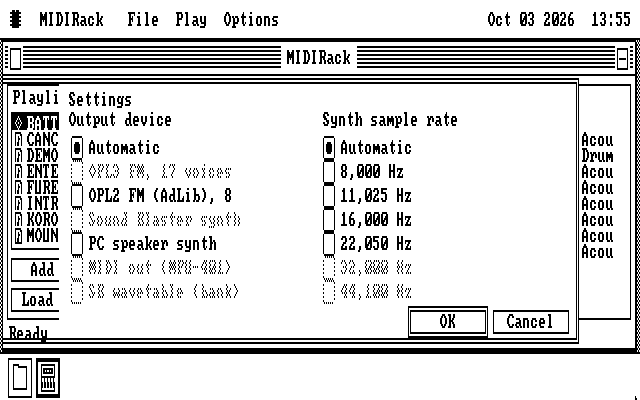Image resolution: width=640 pixels, height=400 pixels.
Task: Choose 11,025 Hz sample rate
Action: pyautogui.click(x=367, y=196)
